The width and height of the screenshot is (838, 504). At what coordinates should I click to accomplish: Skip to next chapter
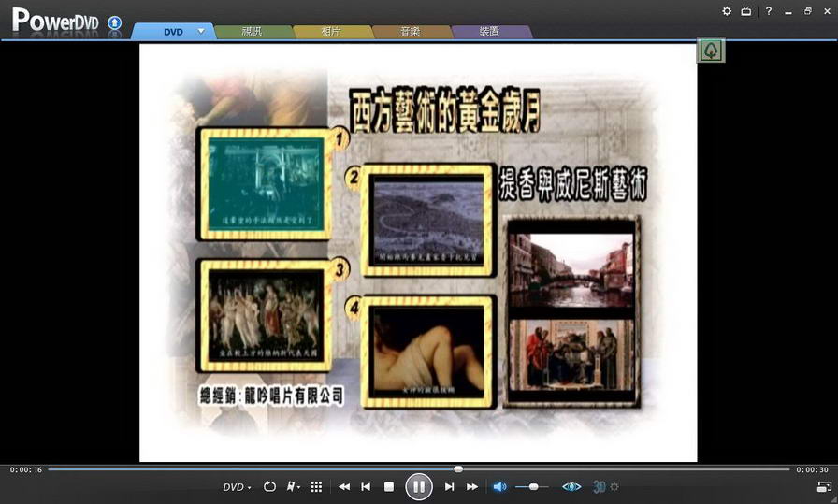coord(450,487)
